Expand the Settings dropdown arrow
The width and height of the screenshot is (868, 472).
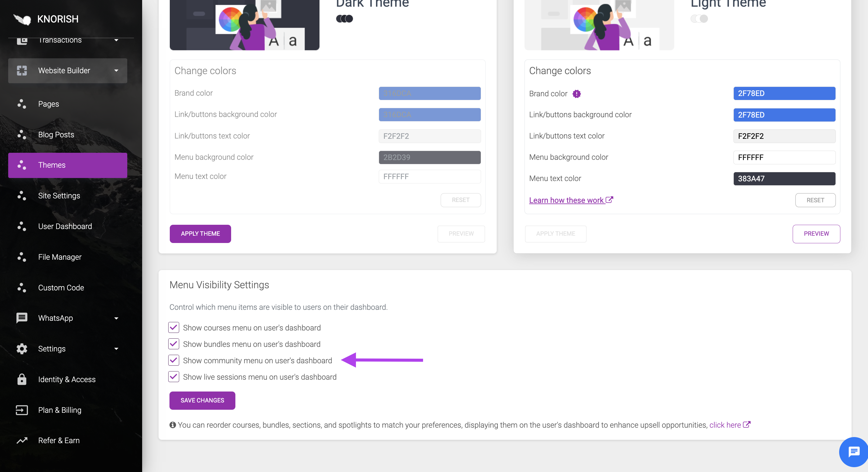[116, 349]
